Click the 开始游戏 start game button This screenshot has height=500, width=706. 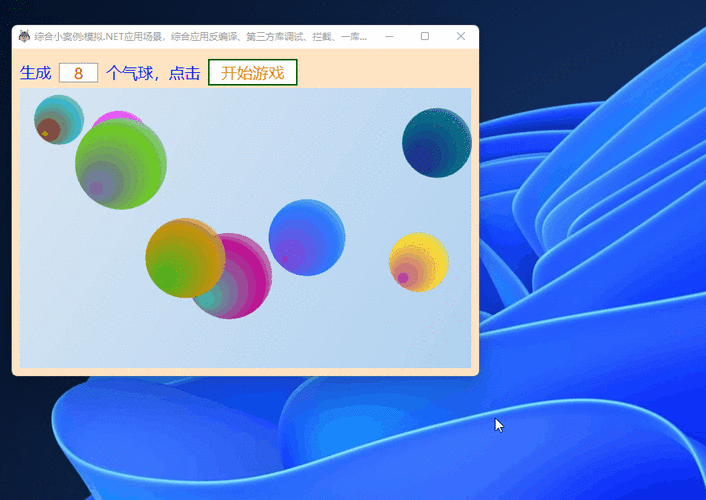point(252,73)
